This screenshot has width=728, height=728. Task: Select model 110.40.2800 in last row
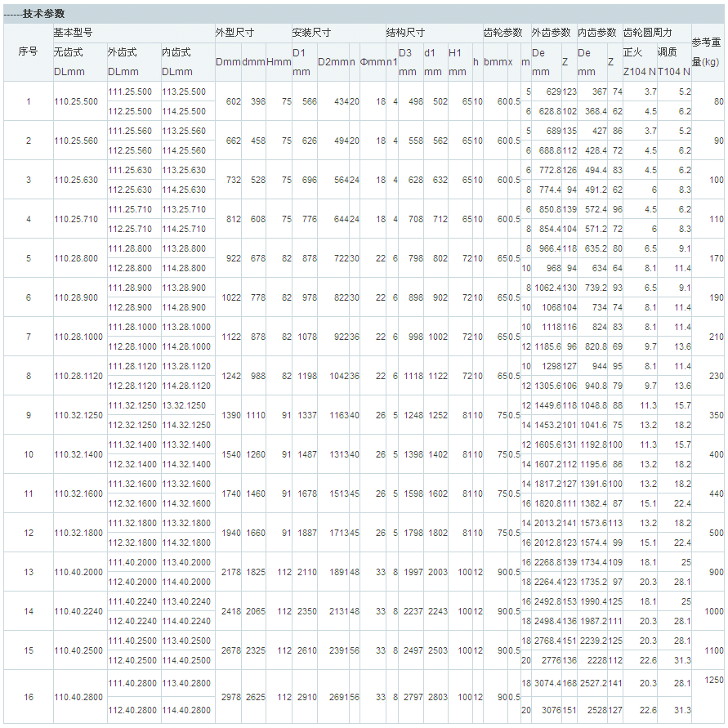pyautogui.click(x=78, y=696)
